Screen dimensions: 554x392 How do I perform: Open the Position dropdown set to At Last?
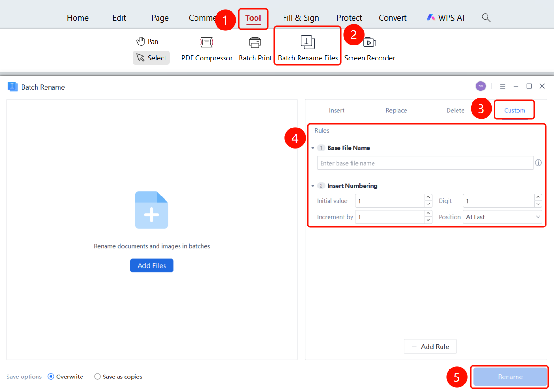coord(502,217)
